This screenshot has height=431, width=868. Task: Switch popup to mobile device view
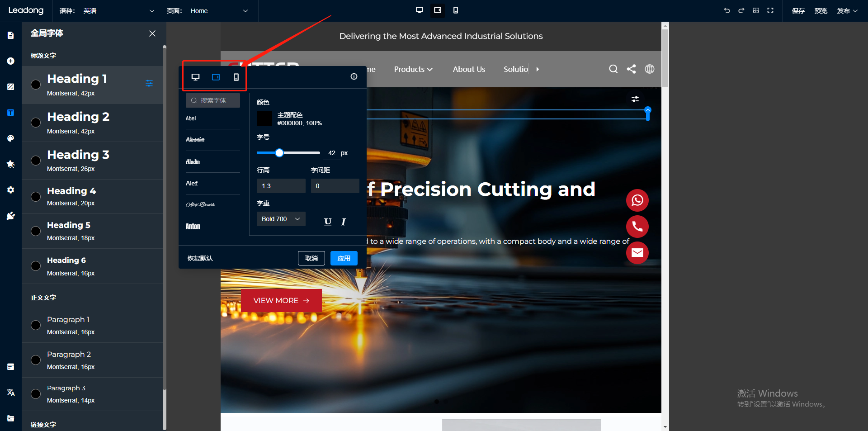point(236,77)
